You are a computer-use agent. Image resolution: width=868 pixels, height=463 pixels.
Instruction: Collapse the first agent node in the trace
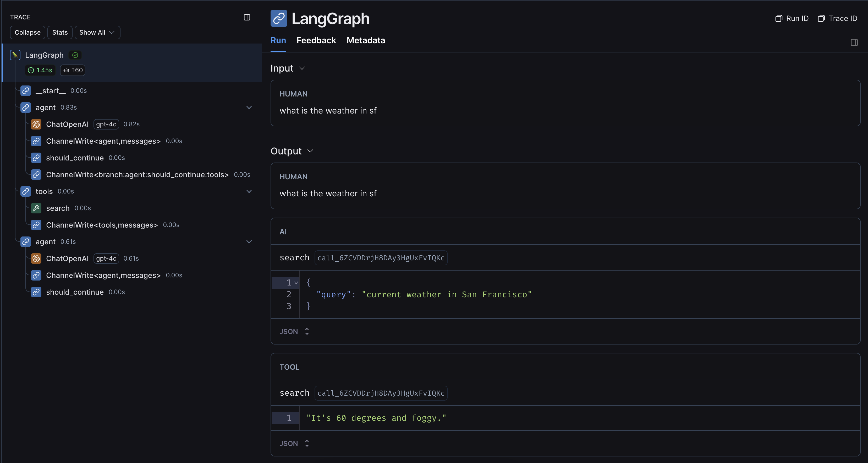click(x=249, y=107)
